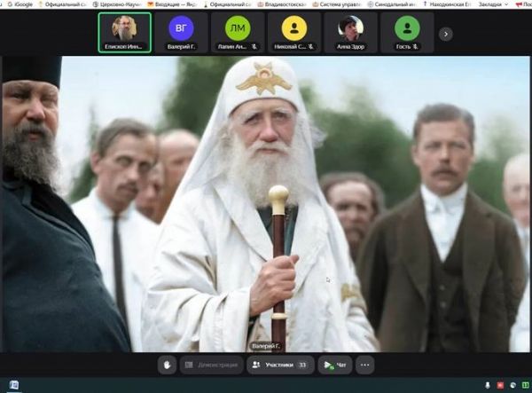Show next participants with the arrow chevron

coord(446,34)
